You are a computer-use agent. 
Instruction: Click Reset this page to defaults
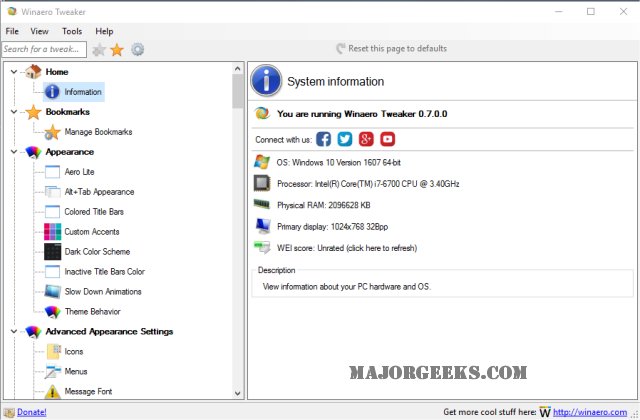397,49
